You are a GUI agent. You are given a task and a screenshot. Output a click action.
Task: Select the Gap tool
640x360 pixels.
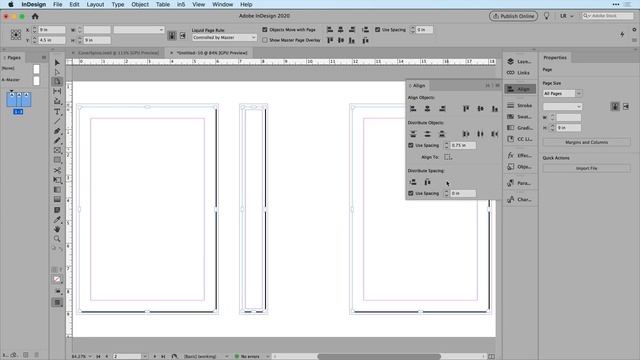(x=57, y=91)
